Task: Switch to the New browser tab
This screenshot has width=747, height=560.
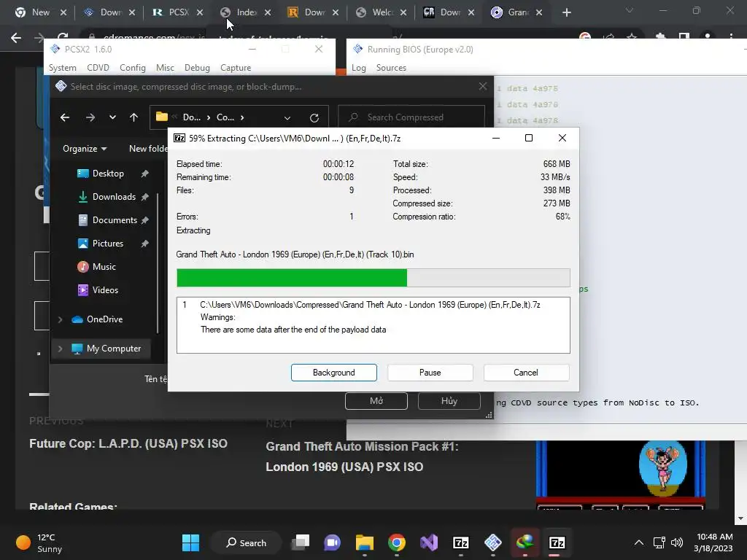Action: pos(41,12)
